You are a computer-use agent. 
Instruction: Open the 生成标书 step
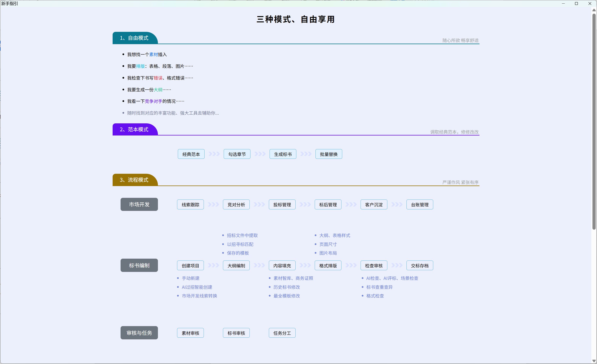point(283,154)
